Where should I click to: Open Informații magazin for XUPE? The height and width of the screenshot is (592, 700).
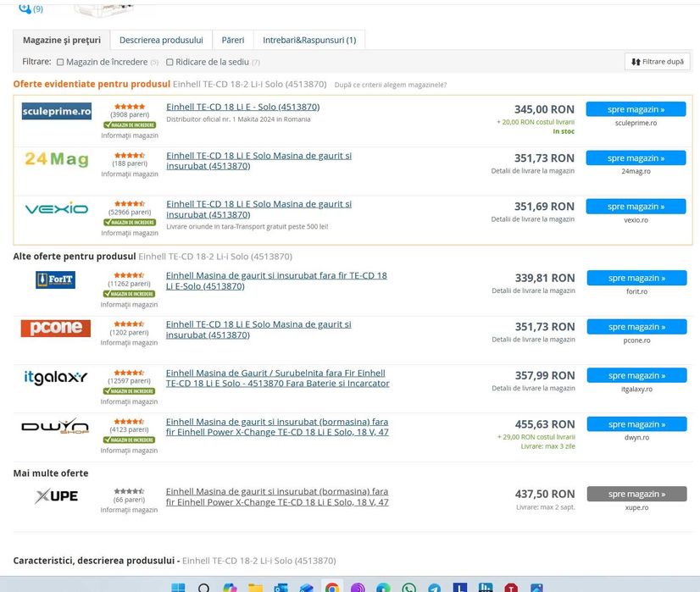point(129,510)
